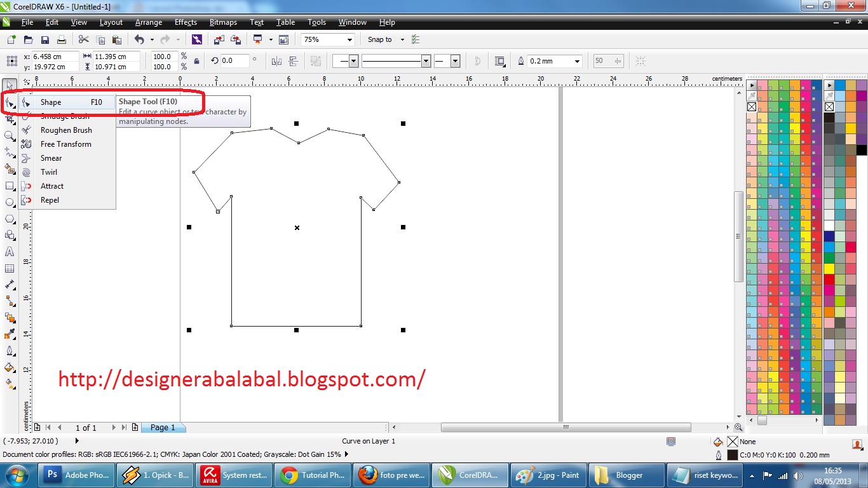Create a new document
This screenshot has width=868, height=488.
click(x=11, y=39)
